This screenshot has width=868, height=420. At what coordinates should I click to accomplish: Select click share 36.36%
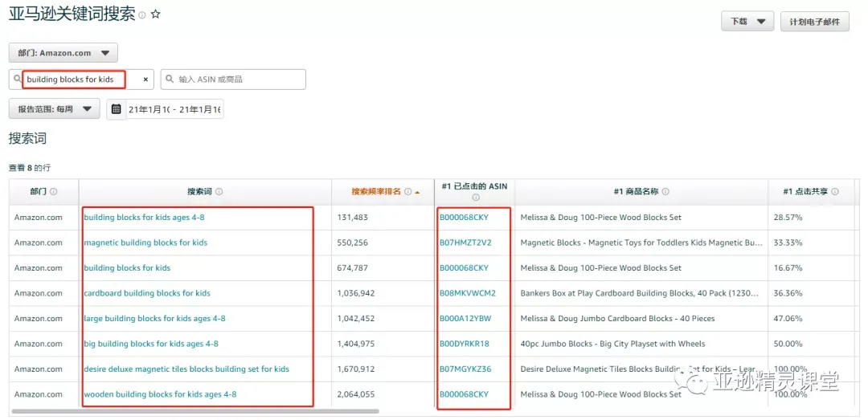(x=788, y=293)
